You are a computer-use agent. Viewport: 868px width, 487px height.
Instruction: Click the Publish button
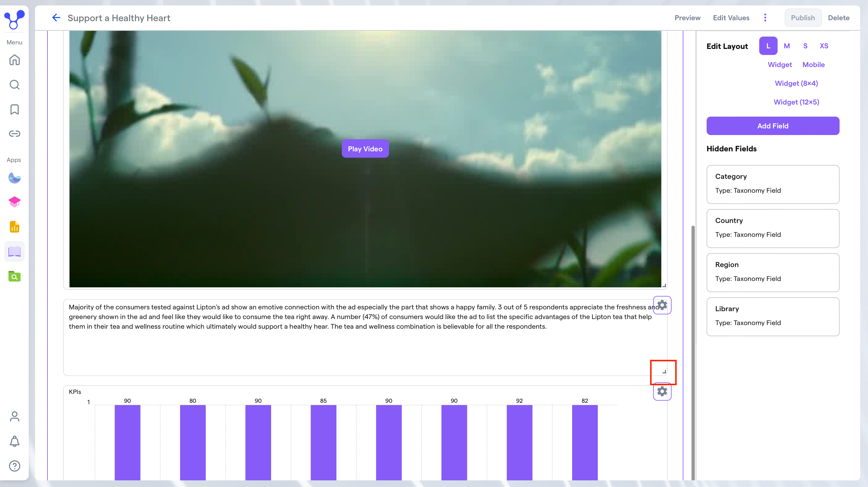tap(803, 18)
